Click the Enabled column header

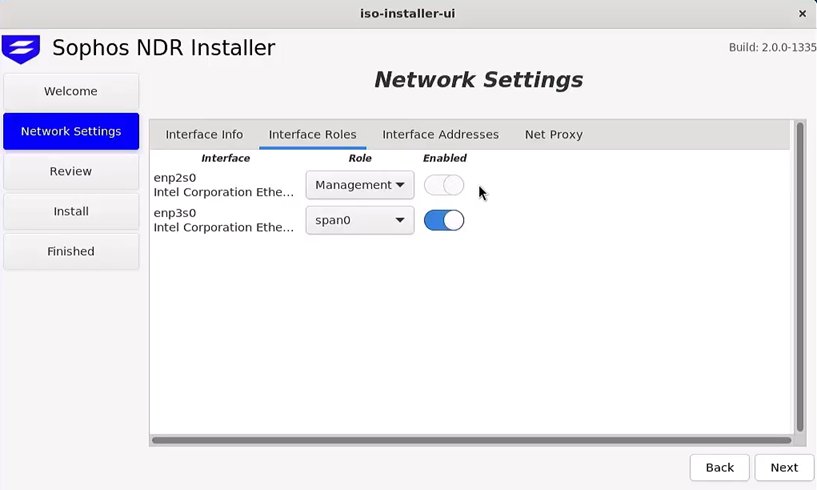[444, 158]
